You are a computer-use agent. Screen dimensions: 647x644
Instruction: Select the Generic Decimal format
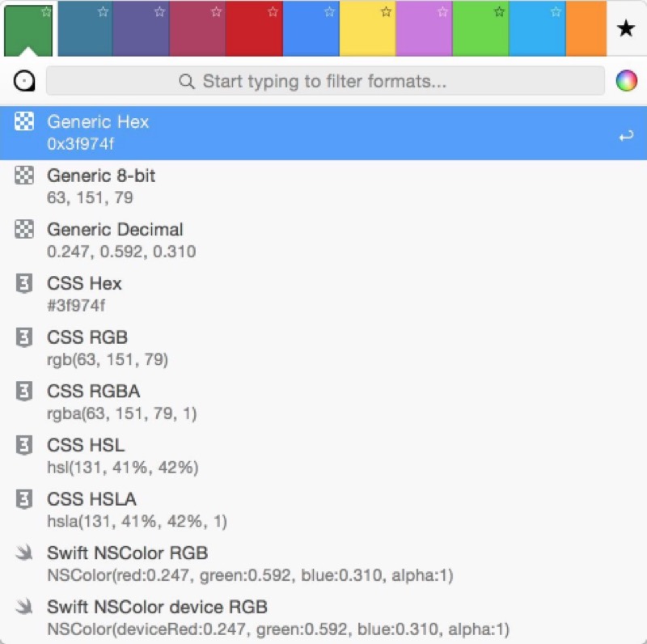(x=323, y=240)
